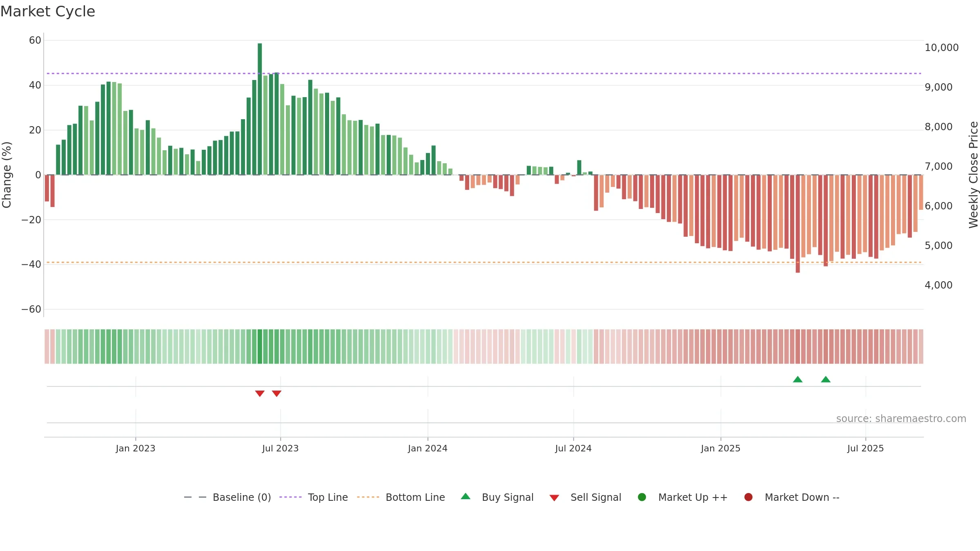This screenshot has height=551, width=980.
Task: Click the Market Cycle chart title
Action: pyautogui.click(x=48, y=11)
